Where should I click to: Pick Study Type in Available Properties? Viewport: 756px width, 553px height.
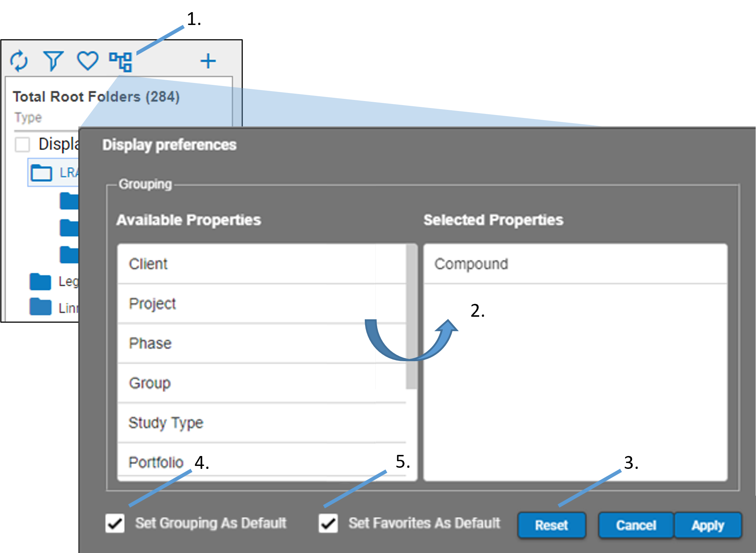(x=166, y=423)
